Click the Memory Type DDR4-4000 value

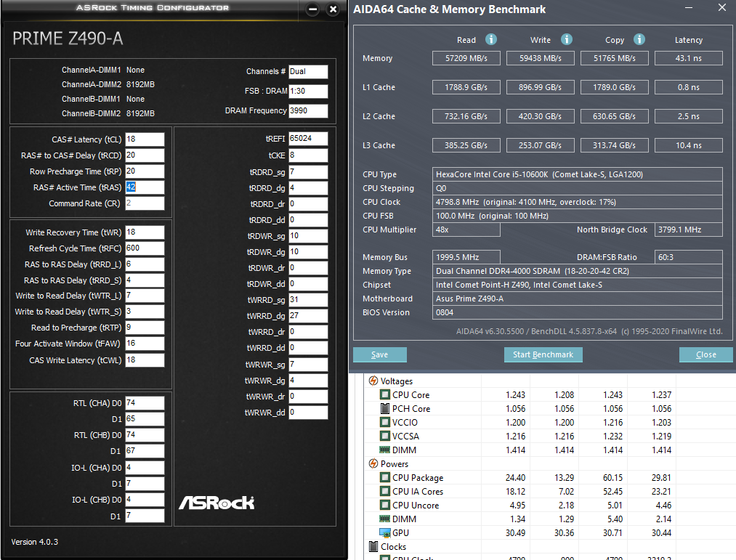point(578,271)
